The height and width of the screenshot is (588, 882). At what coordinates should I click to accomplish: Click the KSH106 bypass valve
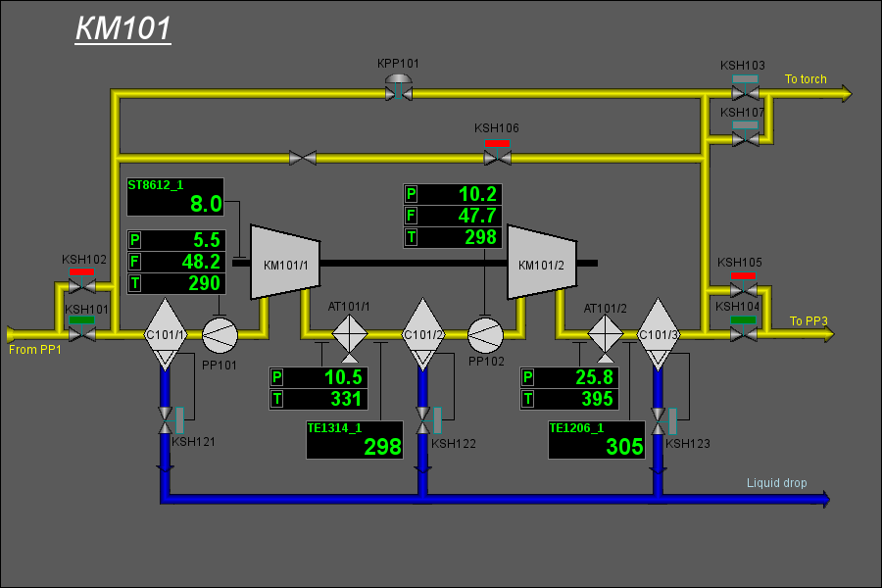click(497, 157)
